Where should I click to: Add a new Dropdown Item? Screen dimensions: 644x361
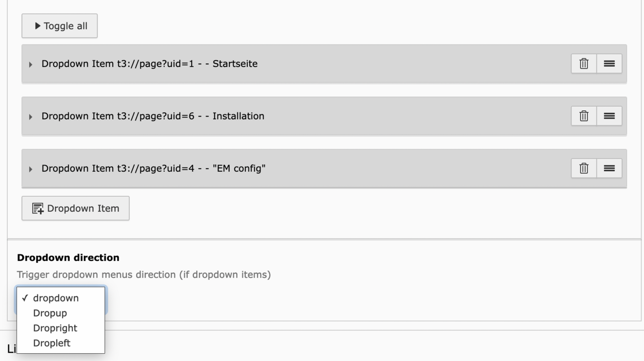(76, 208)
